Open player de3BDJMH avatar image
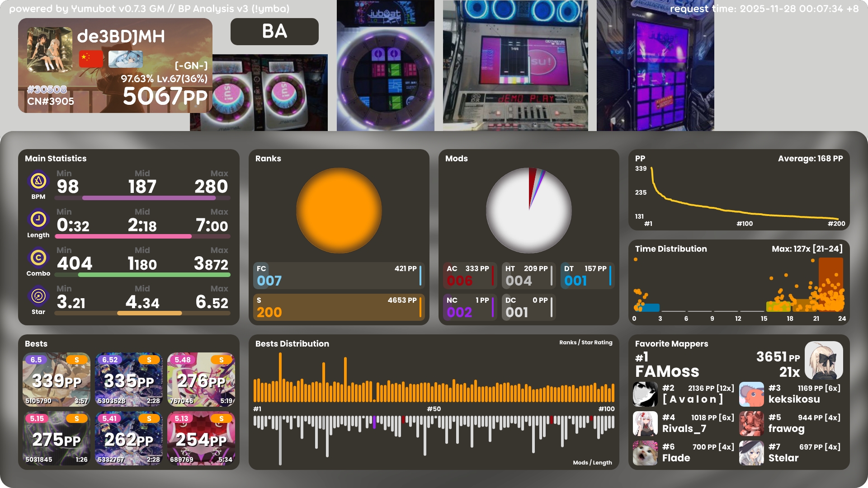The width and height of the screenshot is (868, 488). coord(49,50)
